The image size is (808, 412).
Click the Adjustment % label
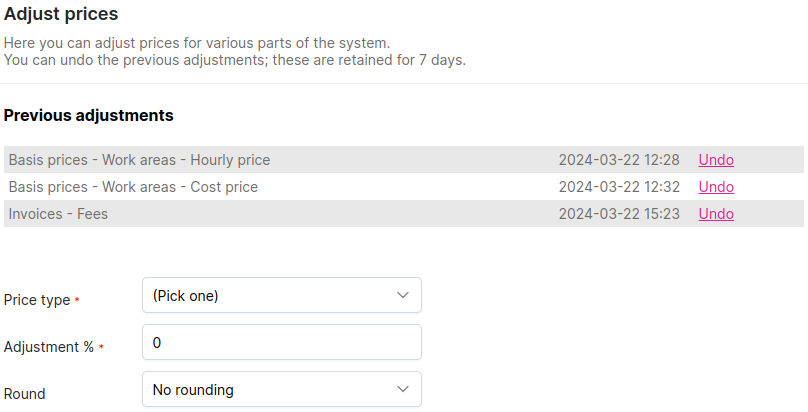pyautogui.click(x=49, y=347)
